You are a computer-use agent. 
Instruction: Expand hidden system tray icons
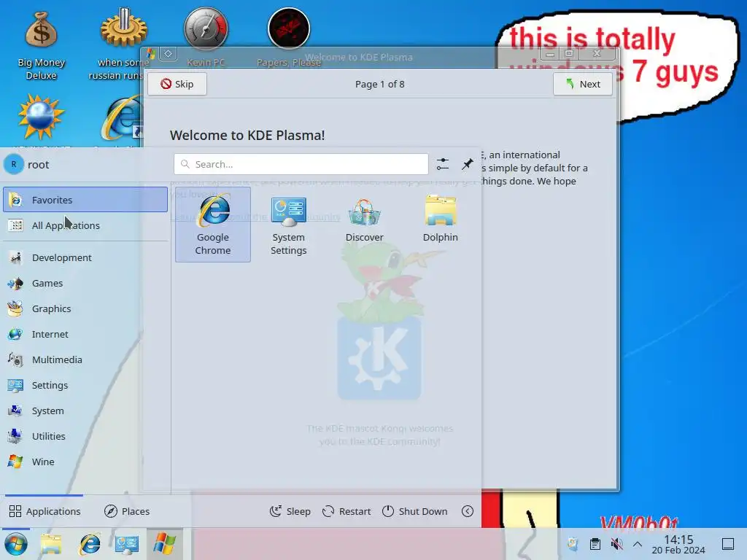click(x=638, y=544)
